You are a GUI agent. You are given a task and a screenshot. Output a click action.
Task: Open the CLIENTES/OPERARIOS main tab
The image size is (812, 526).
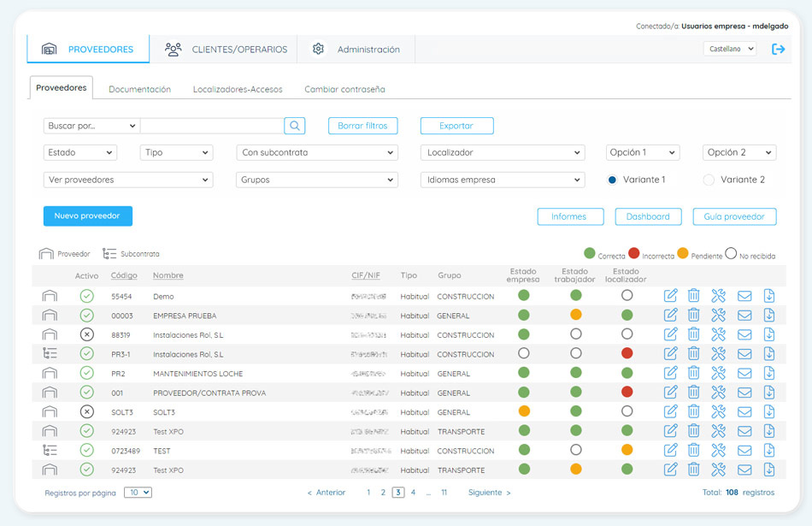click(226, 50)
